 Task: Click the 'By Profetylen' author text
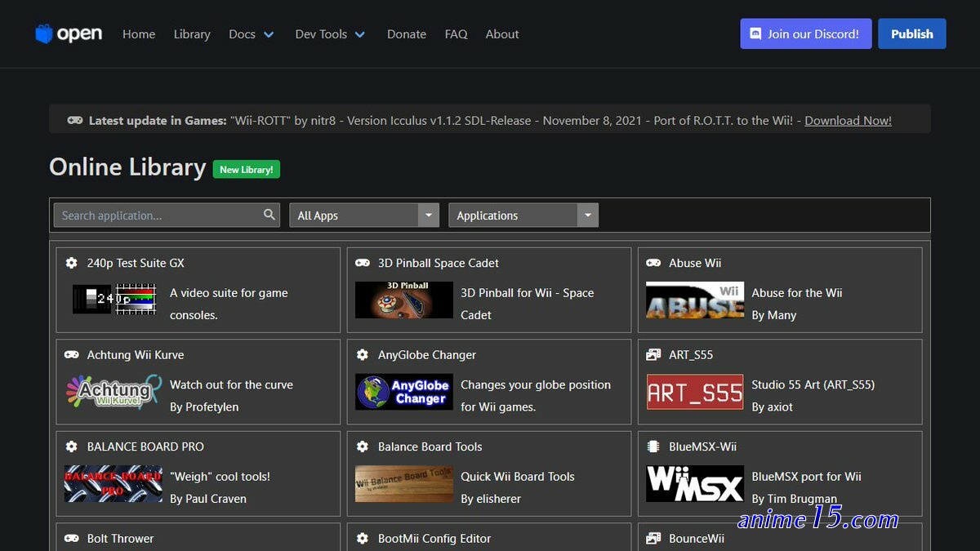click(x=204, y=407)
